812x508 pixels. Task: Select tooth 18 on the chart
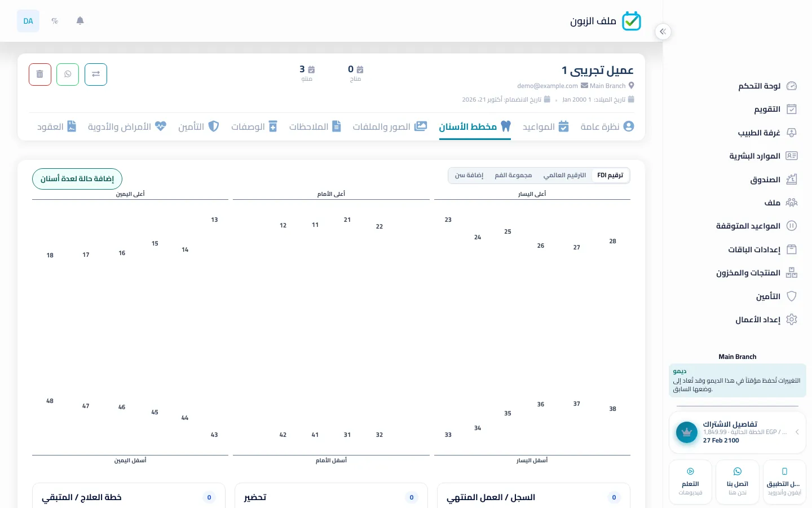[x=50, y=255]
